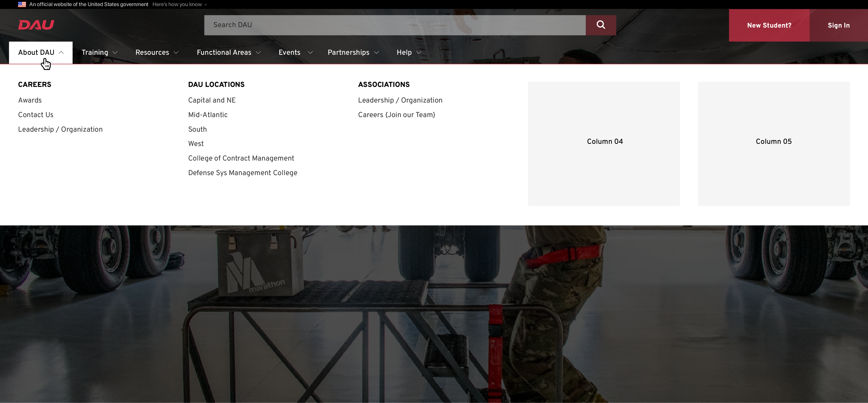Viewport: 868px width, 403px height.
Task: Expand 'Here's how you know' disclosure
Action: click(x=180, y=4)
